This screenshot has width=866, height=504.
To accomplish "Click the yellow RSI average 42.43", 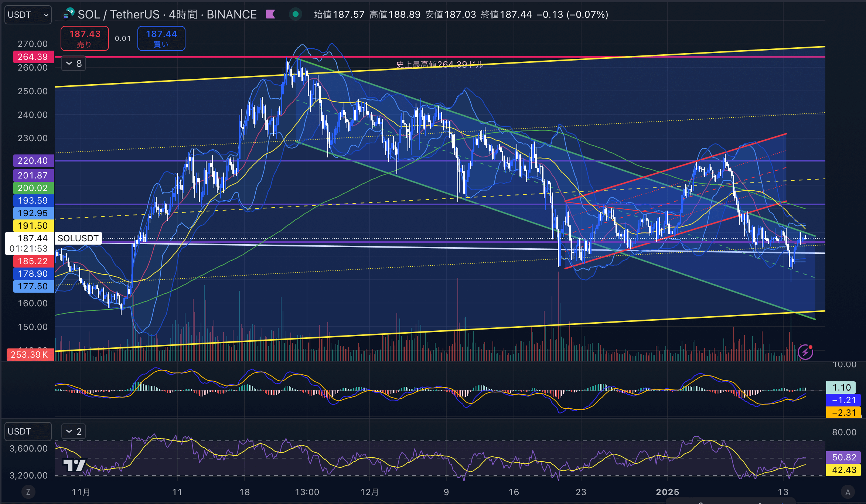I will coord(843,470).
